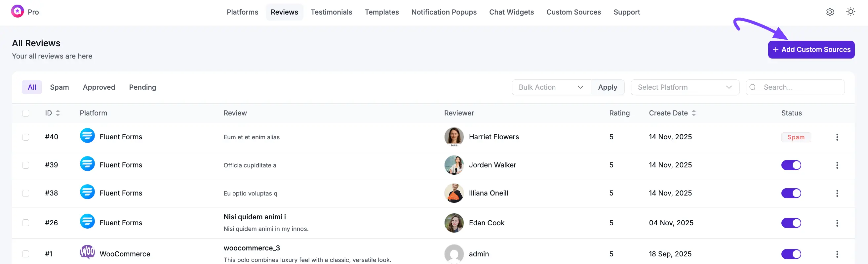Switch to the Pending filter tab
Image resolution: width=868 pixels, height=264 pixels.
142,87
